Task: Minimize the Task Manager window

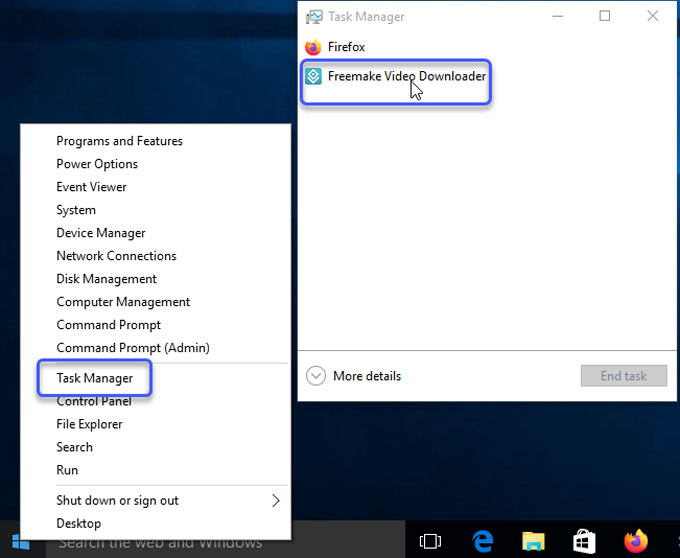Action: tap(558, 16)
